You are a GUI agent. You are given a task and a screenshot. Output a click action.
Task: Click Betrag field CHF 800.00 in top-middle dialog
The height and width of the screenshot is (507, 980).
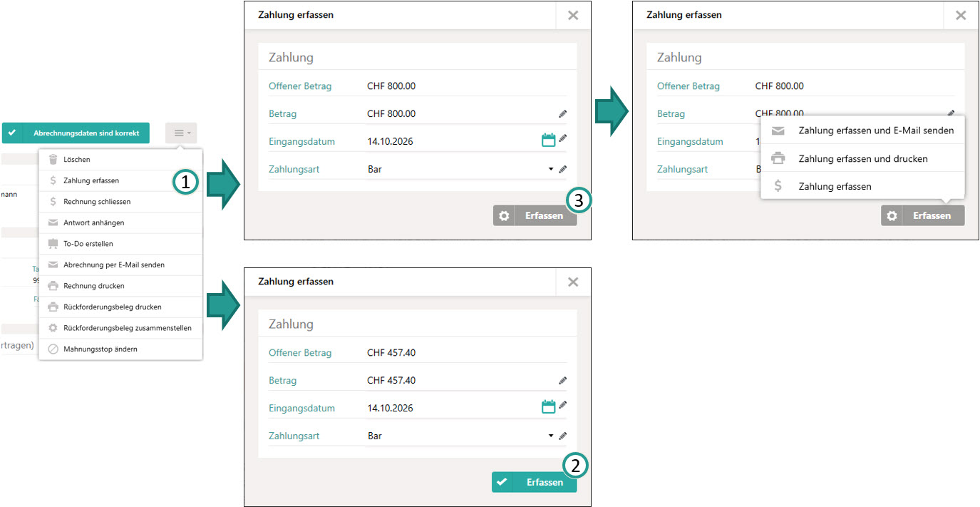pos(467,113)
